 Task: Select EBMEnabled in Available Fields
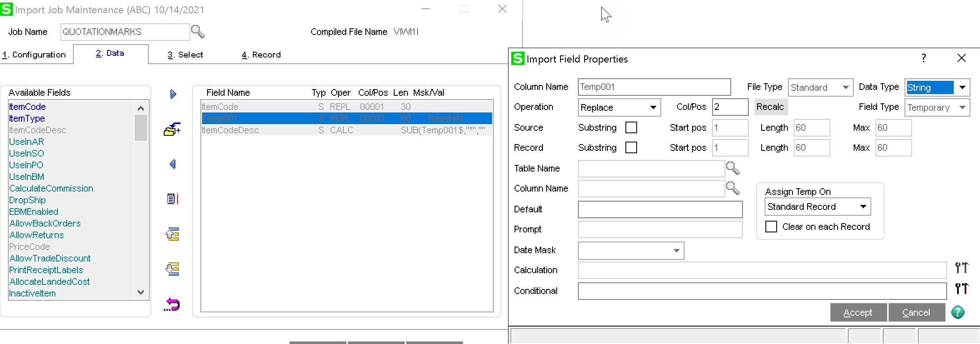[33, 212]
